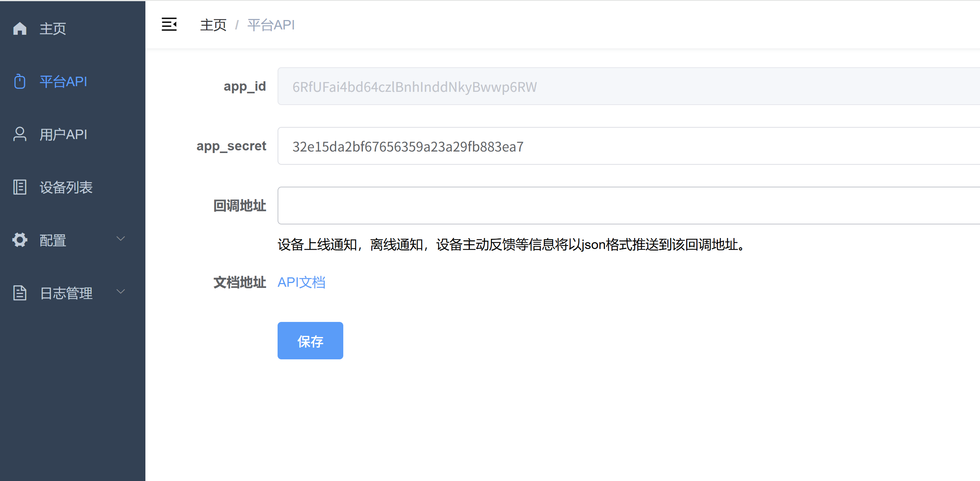
Task: Collapse sidebar with hamburger icon
Action: pyautogui.click(x=169, y=25)
